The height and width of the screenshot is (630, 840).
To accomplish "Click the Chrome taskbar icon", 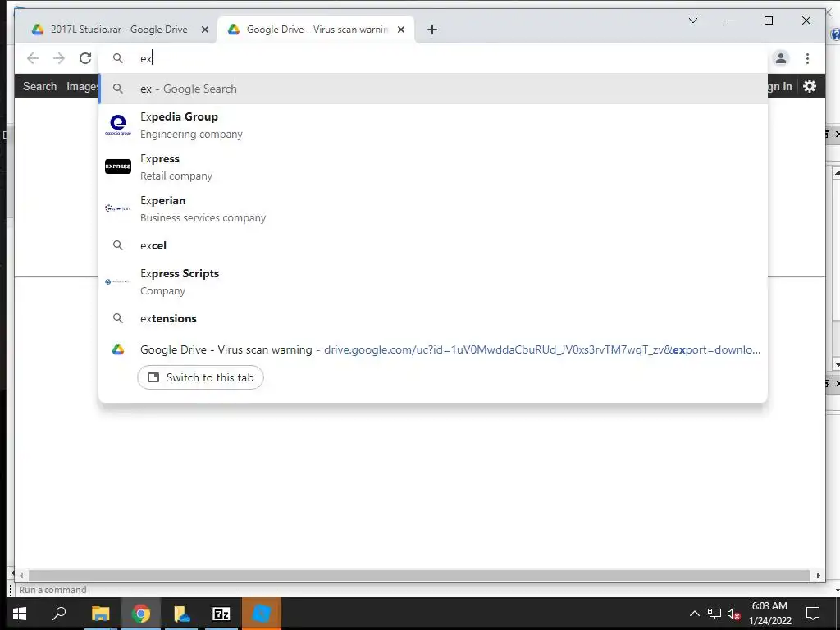I will tap(141, 614).
